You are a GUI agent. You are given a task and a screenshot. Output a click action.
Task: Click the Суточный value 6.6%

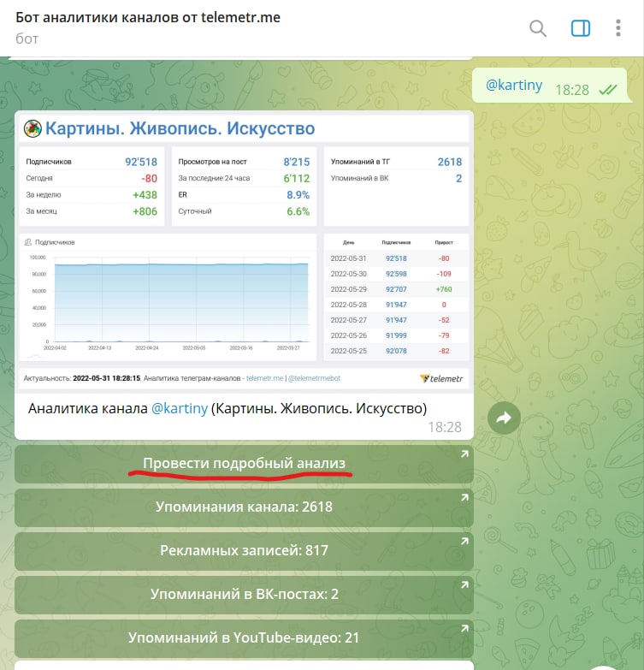(298, 211)
